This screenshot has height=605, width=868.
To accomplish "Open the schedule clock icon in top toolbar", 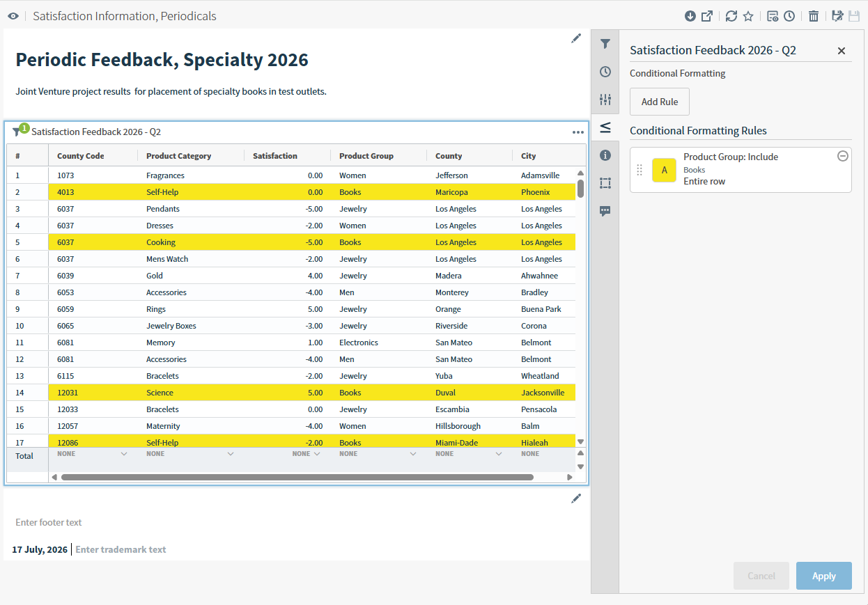I will coord(789,16).
